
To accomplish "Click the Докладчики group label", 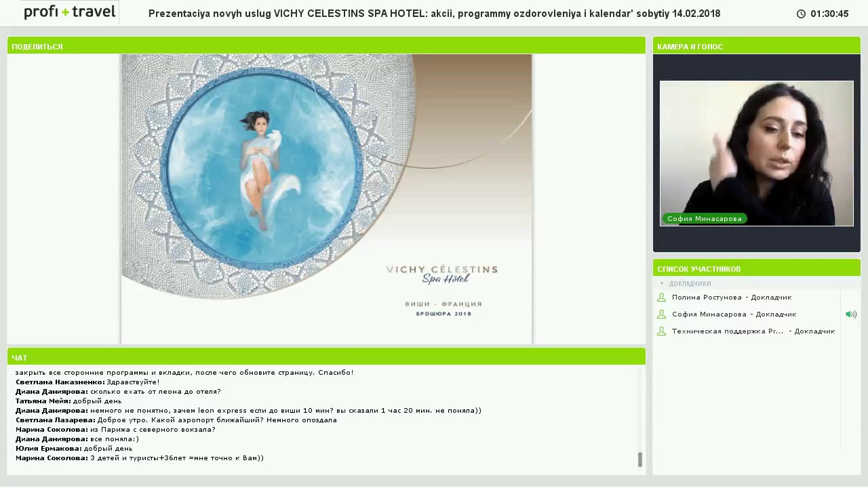I will pos(690,284).
